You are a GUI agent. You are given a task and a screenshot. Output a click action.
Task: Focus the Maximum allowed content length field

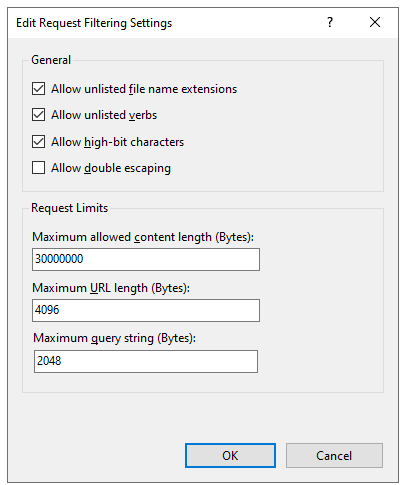coord(146,259)
